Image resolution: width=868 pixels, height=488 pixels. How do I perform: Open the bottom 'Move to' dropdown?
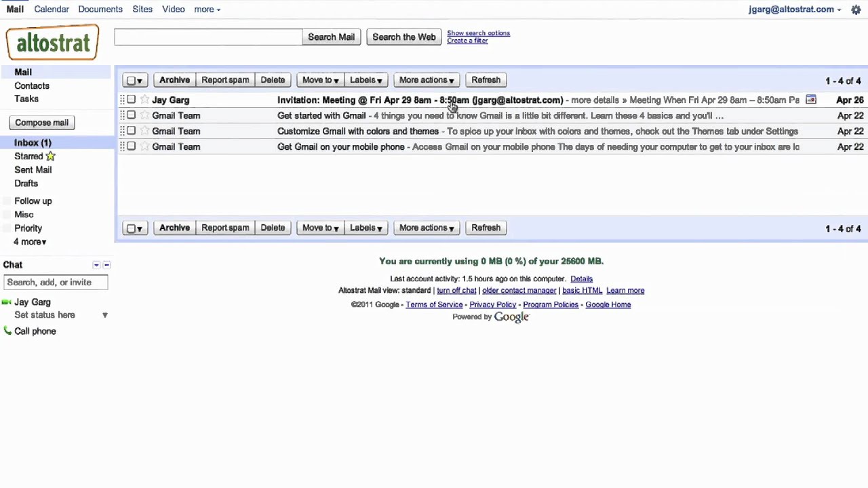[320, 228]
